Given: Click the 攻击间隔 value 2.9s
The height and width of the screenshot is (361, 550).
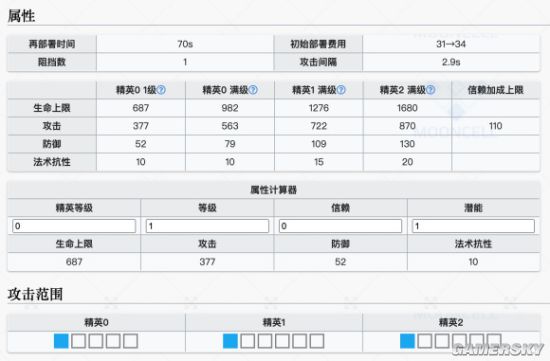Looking at the screenshot, I should 451,62.
